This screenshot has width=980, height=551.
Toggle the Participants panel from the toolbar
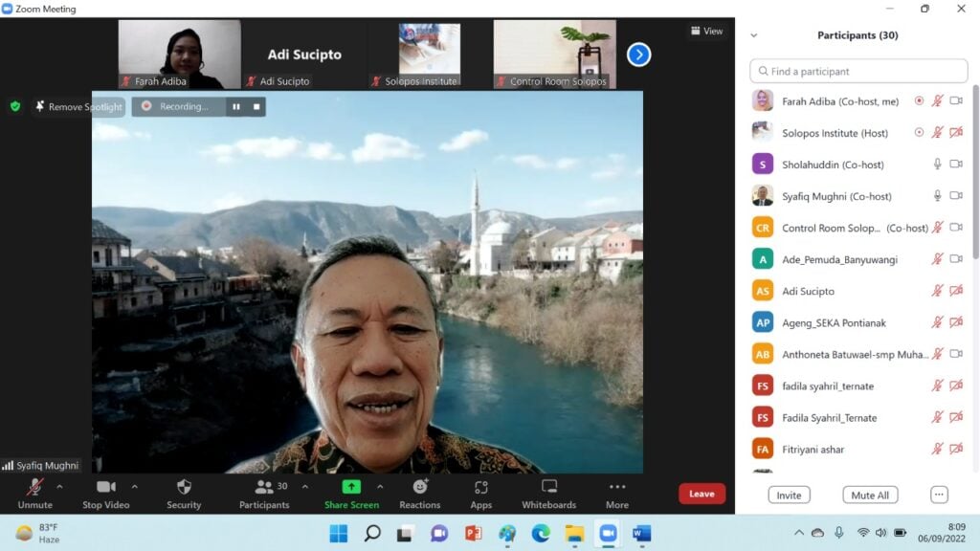(264, 494)
